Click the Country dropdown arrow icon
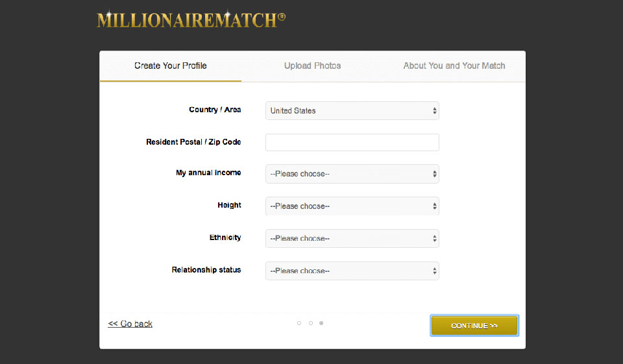 pyautogui.click(x=434, y=111)
